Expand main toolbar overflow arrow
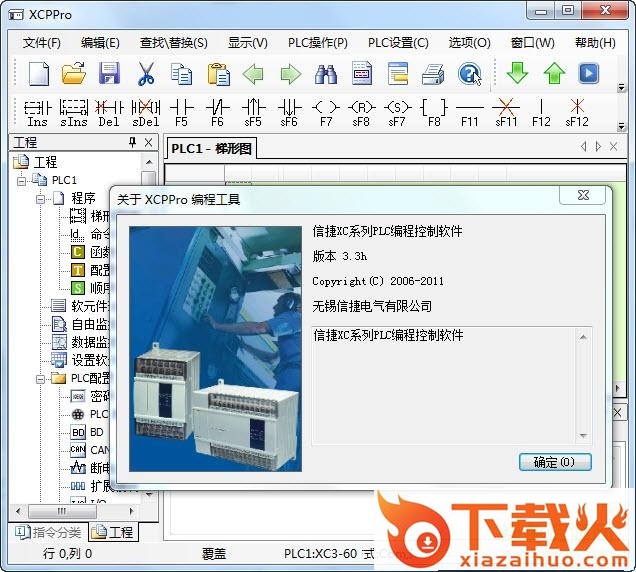This screenshot has width=636, height=572. [621, 87]
